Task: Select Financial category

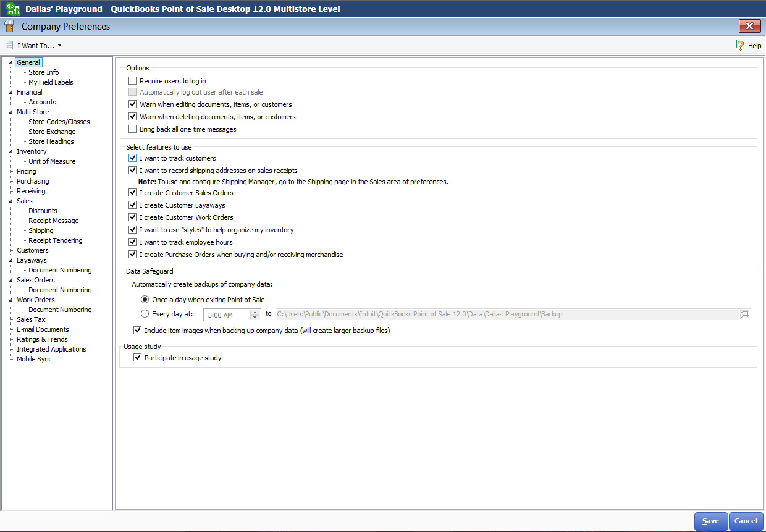Action: 30,92
